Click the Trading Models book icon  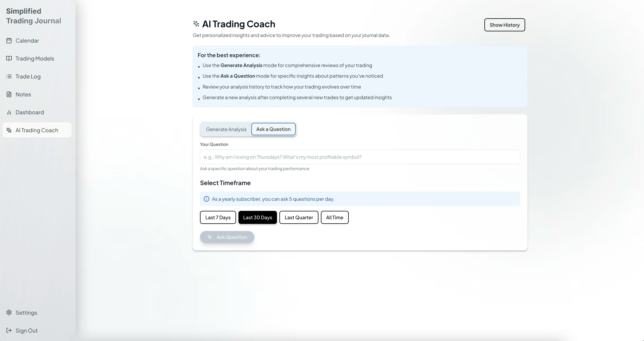9,58
